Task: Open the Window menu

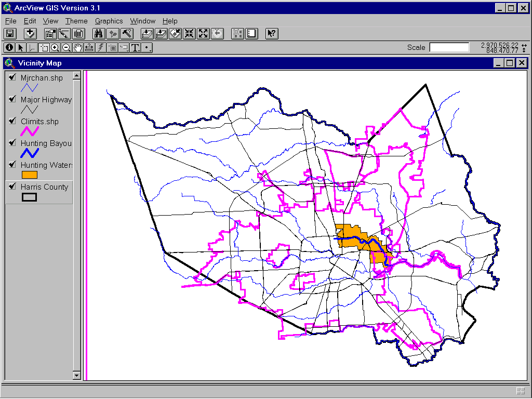Action: point(142,21)
